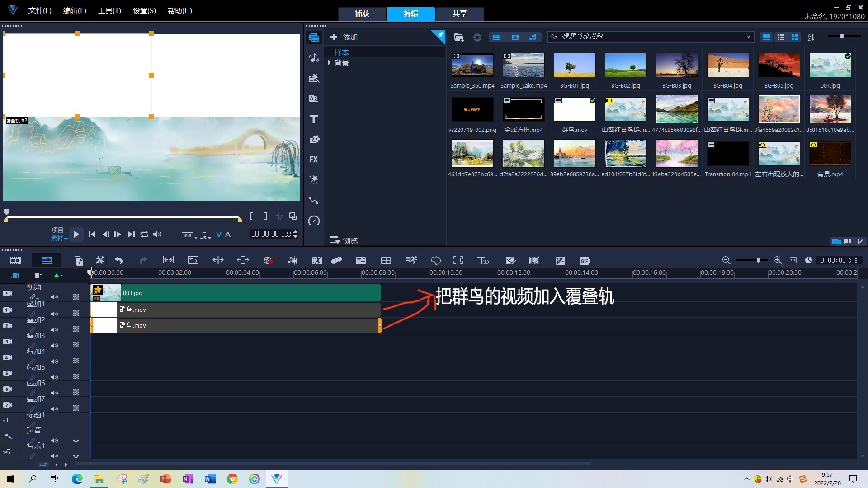Screen dimensions: 868x488
Task: Enlarge the preview window icon
Action: tap(293, 216)
